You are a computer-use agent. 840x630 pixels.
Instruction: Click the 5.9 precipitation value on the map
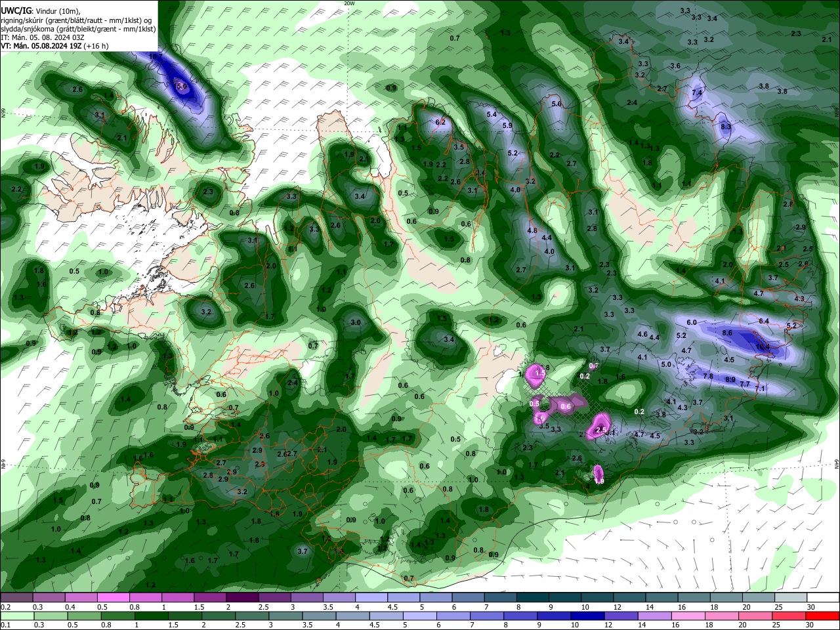(507, 126)
